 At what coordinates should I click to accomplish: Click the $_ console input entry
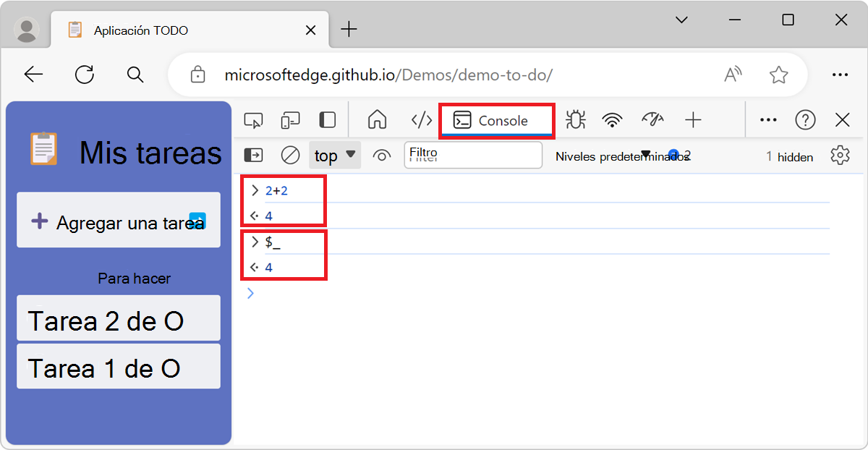click(x=273, y=242)
